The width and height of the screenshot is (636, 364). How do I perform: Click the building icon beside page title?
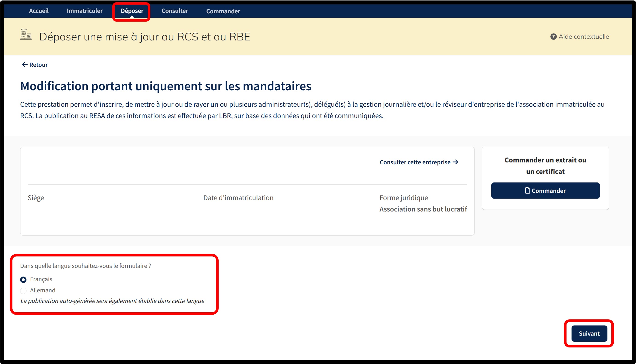tap(26, 34)
